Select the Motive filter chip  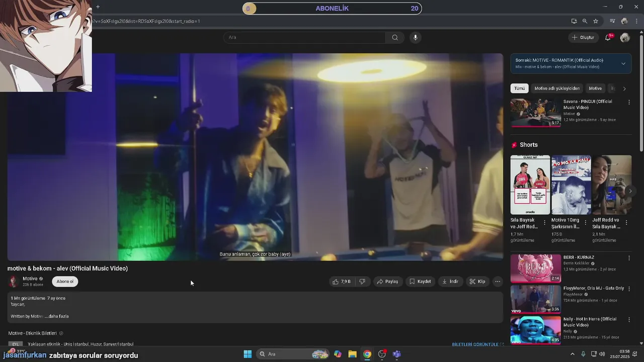pyautogui.click(x=595, y=88)
